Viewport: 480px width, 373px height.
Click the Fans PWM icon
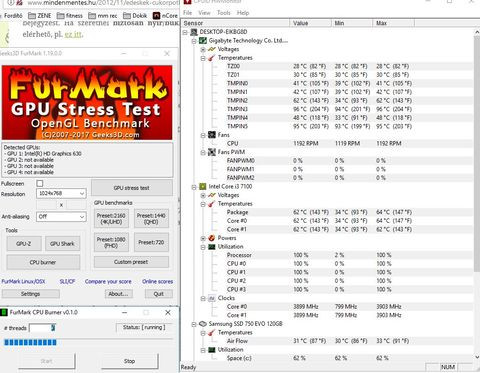point(212,152)
